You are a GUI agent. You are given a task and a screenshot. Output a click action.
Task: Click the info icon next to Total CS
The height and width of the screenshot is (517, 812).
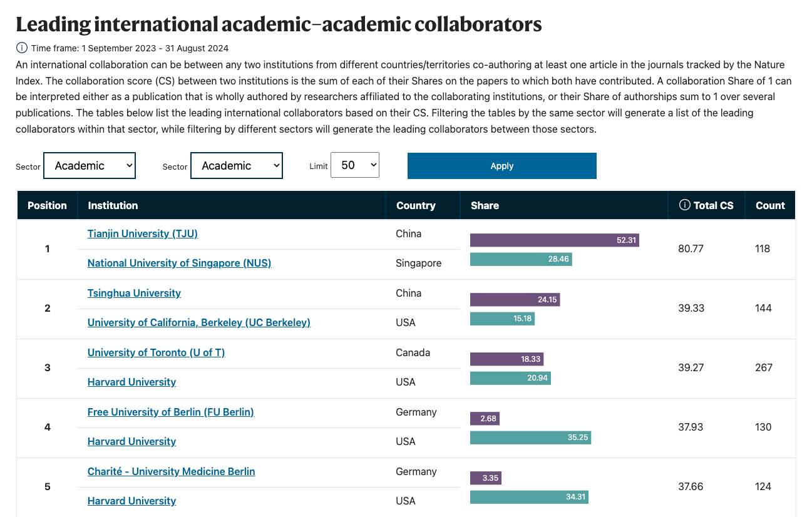685,205
